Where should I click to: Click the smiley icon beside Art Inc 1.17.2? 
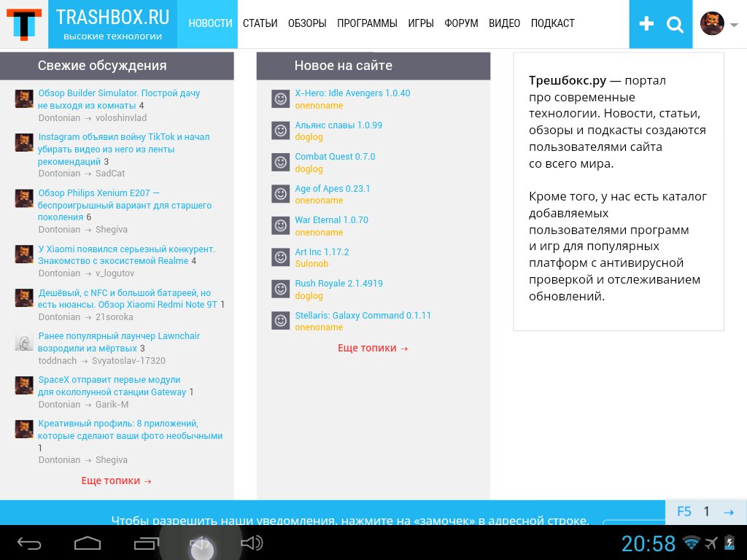point(281,257)
